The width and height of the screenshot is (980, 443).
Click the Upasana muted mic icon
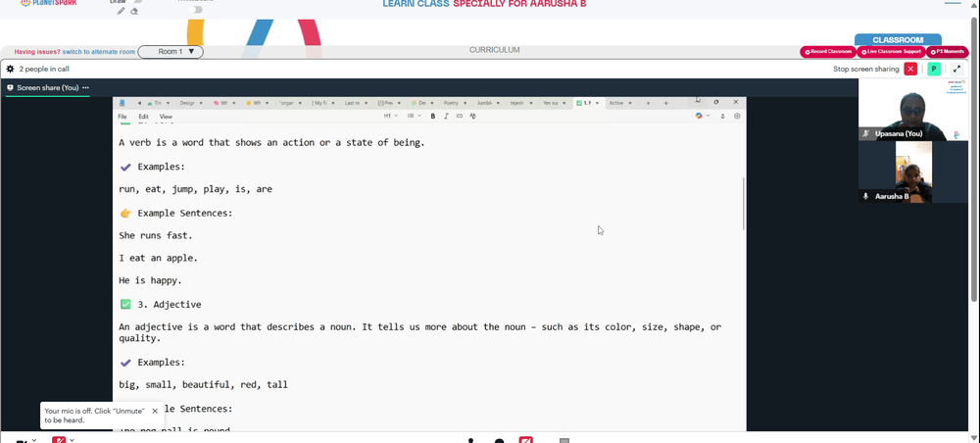click(865, 133)
